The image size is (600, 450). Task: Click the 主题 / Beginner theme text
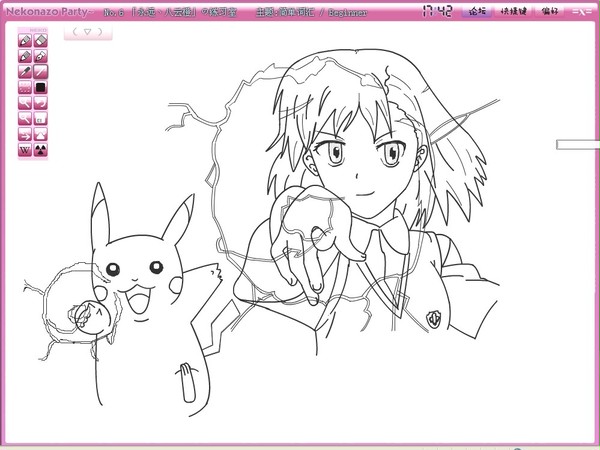pyautogui.click(x=311, y=12)
